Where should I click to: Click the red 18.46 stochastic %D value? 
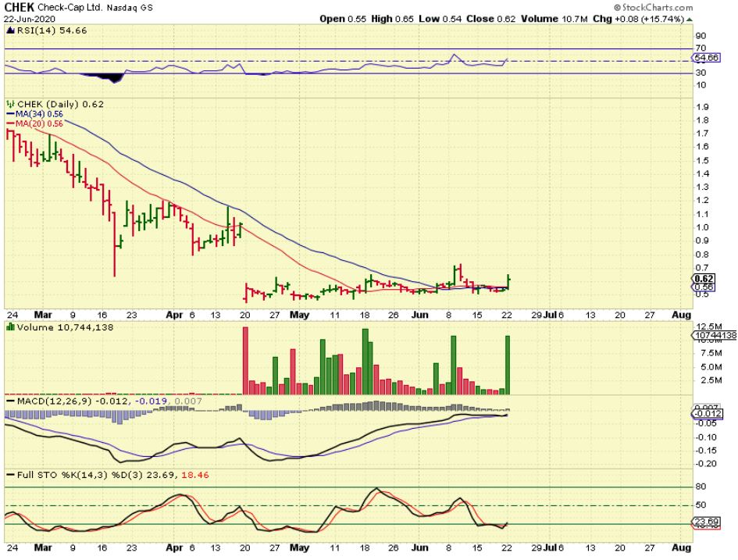coord(195,475)
